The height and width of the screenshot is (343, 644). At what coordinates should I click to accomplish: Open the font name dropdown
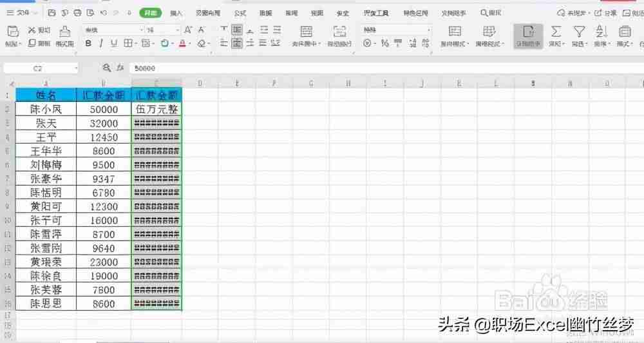click(142, 30)
